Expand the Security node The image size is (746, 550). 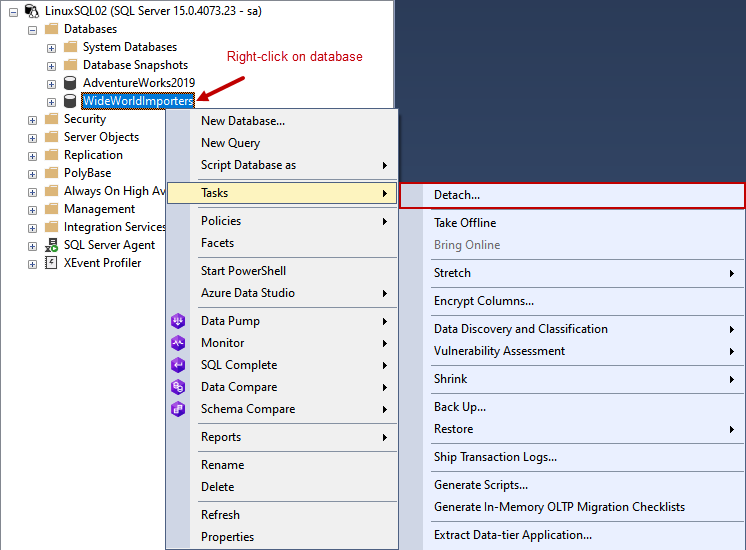coord(32,120)
